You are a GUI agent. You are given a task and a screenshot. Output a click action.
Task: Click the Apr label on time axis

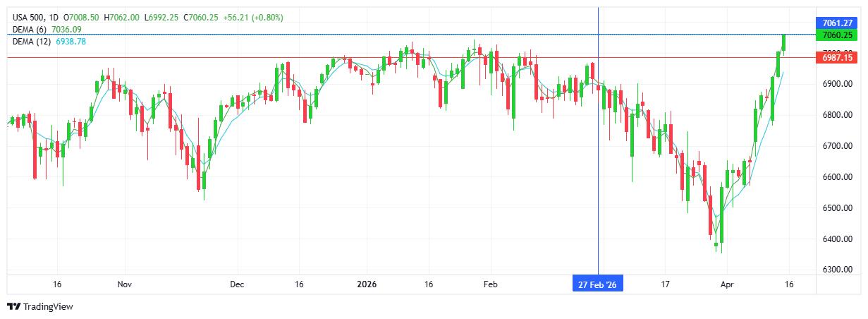tap(727, 284)
